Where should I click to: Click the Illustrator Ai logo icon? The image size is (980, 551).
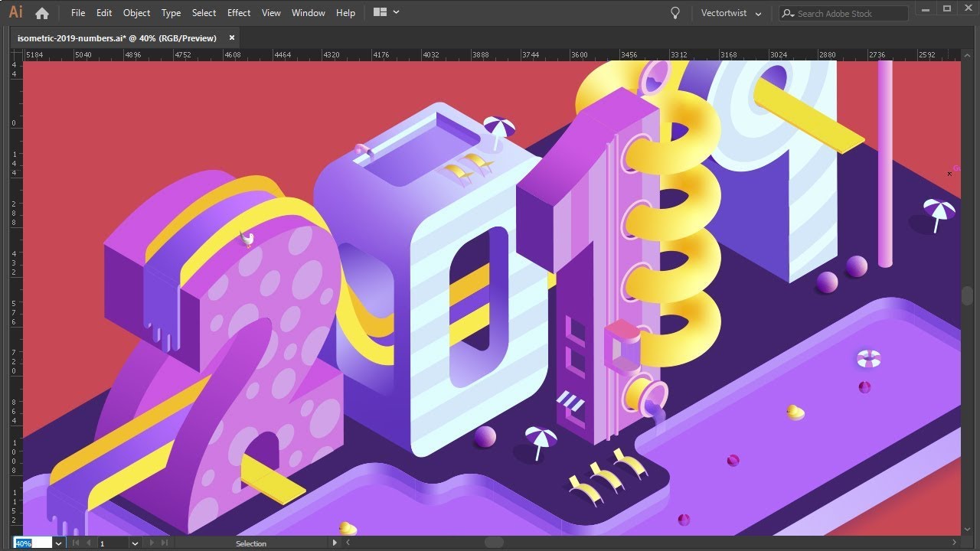pyautogui.click(x=15, y=12)
